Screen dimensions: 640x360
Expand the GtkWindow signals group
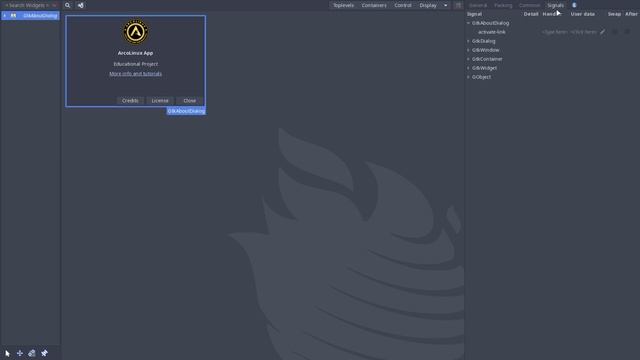pyautogui.click(x=469, y=50)
